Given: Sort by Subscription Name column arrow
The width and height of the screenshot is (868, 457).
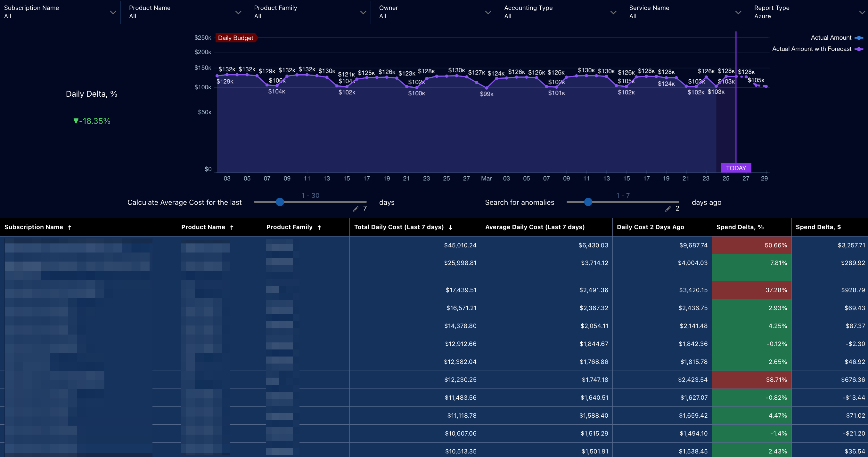Looking at the screenshot, I should point(70,228).
